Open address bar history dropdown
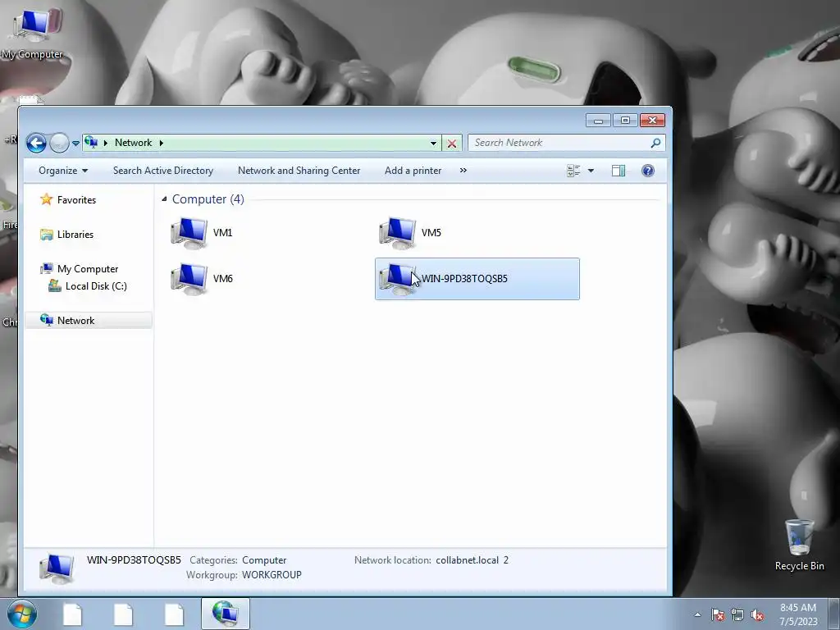 click(433, 143)
